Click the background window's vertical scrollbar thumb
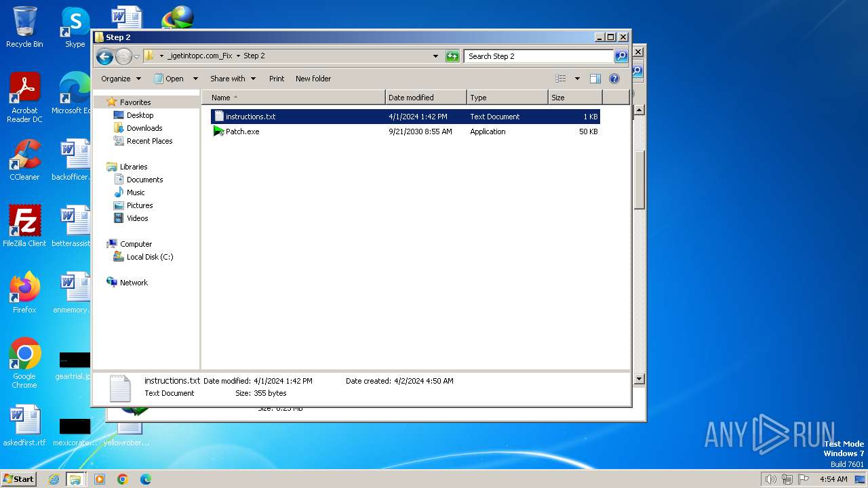Screen dimensions: 868x488 [x=639, y=179]
